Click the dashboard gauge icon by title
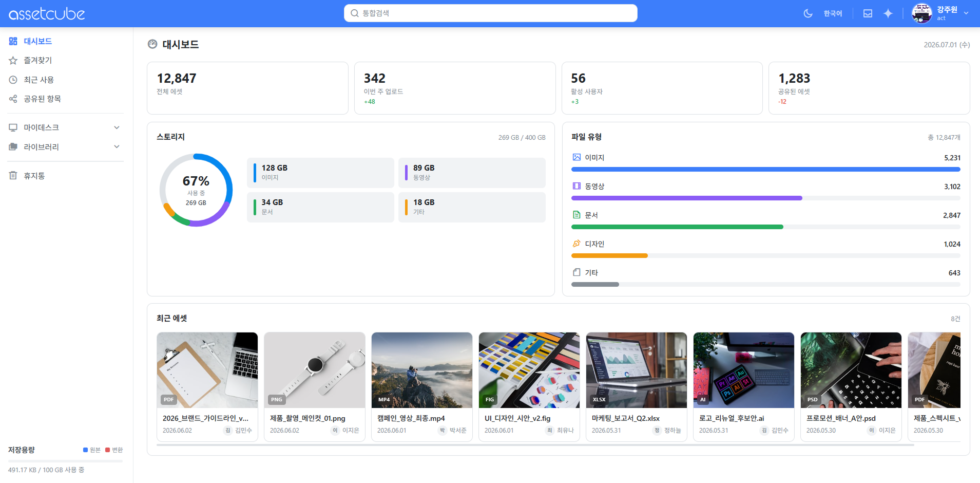This screenshot has width=980, height=483. [x=152, y=44]
